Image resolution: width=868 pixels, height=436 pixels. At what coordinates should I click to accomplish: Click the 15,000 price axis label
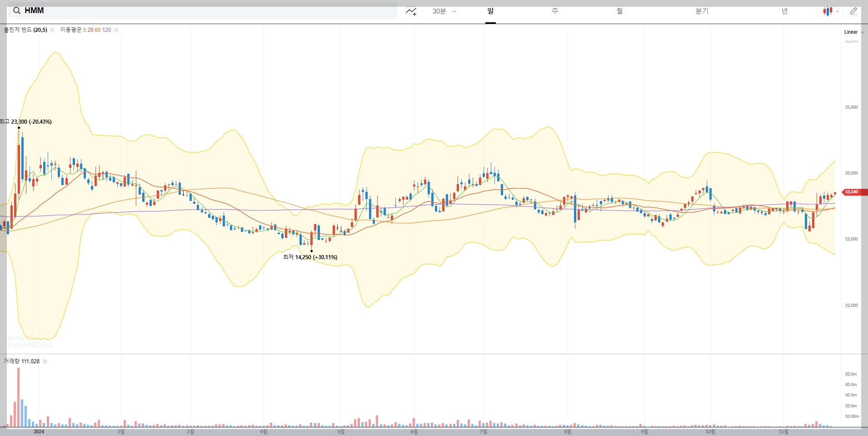tap(851, 239)
